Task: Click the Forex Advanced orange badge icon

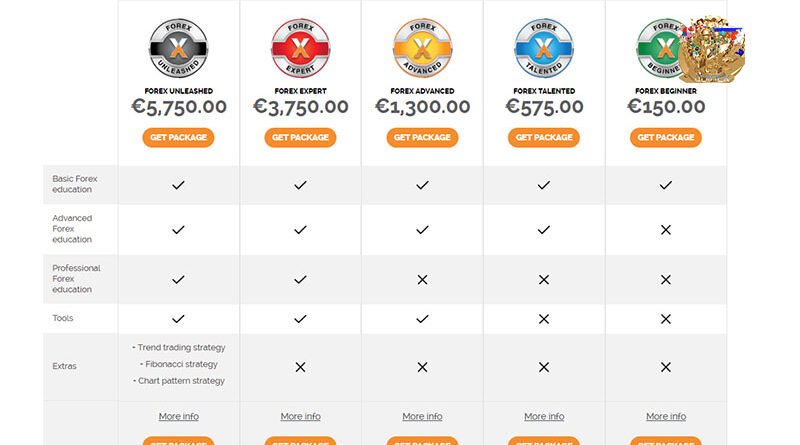Action: point(422,48)
